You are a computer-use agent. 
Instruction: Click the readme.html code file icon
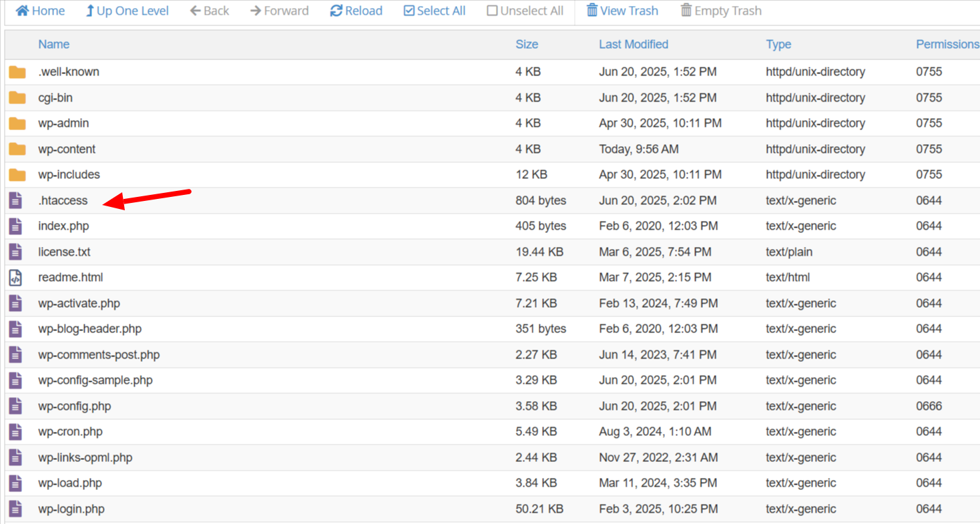15,278
